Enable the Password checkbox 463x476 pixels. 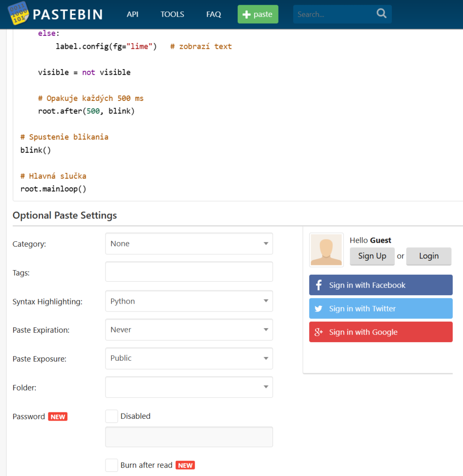pyautogui.click(x=111, y=416)
